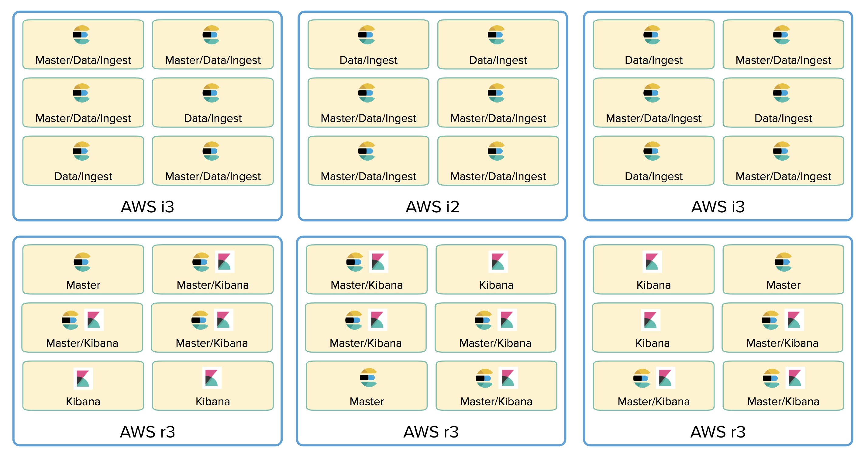The height and width of the screenshot is (460, 868).
Task: Click Kibana icon of bottom-left node, left r3 group
Action: tap(83, 378)
